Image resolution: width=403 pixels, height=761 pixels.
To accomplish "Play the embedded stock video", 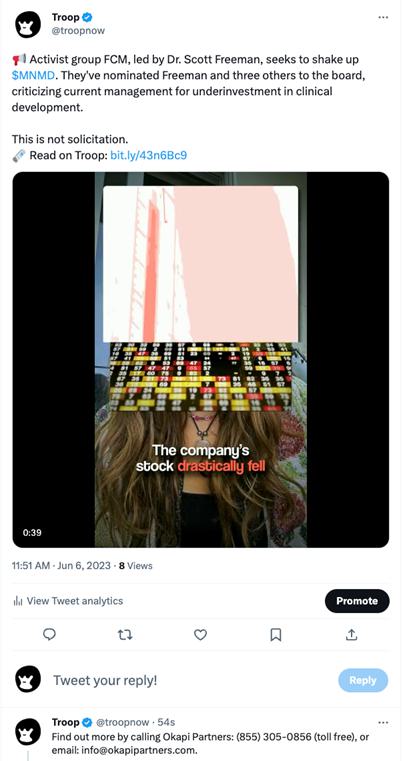I will click(x=201, y=360).
